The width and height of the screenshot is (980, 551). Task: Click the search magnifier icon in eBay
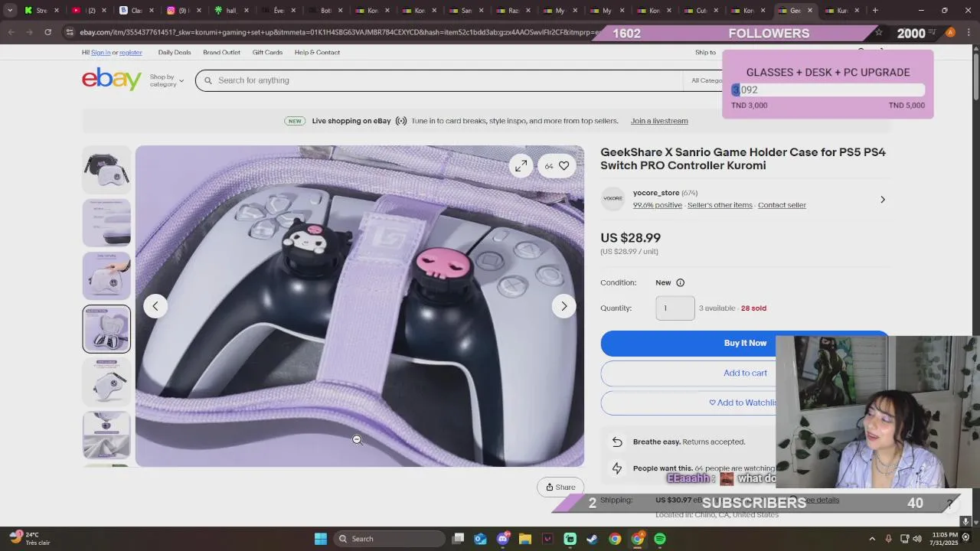tap(207, 80)
